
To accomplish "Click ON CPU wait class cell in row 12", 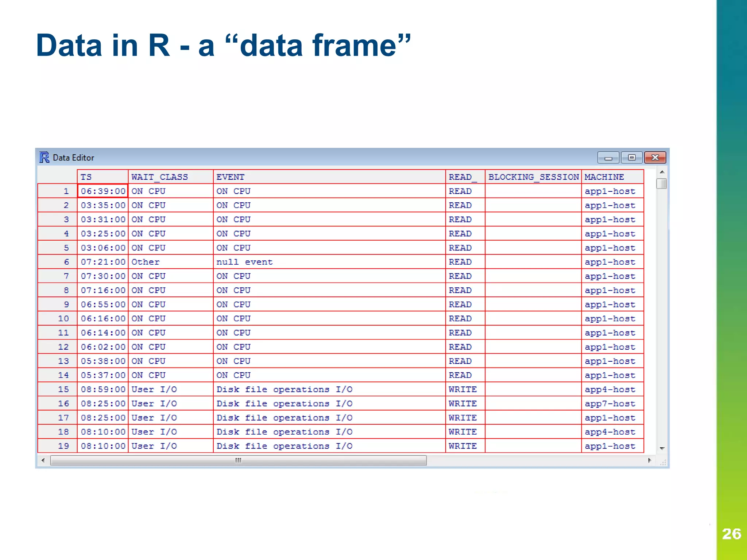I will click(170, 347).
